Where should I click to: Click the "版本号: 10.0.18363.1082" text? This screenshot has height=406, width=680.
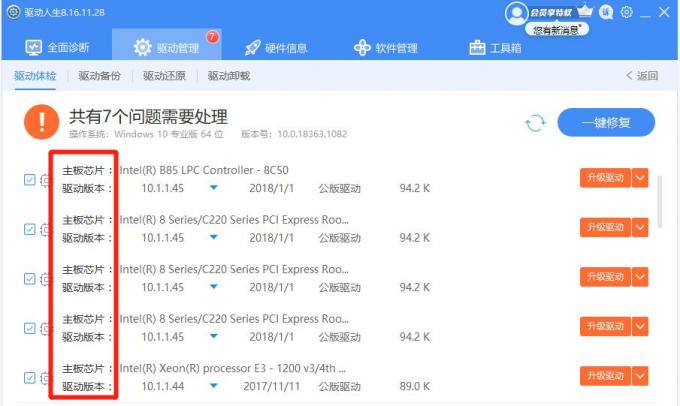click(294, 134)
